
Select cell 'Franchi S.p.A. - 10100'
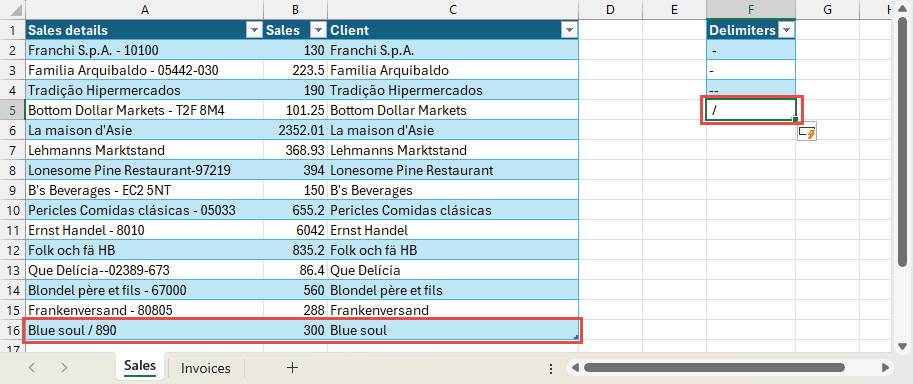point(144,50)
